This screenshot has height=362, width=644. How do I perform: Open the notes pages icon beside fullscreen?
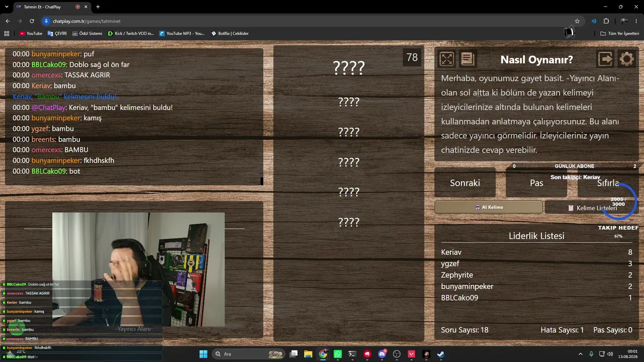467,59
